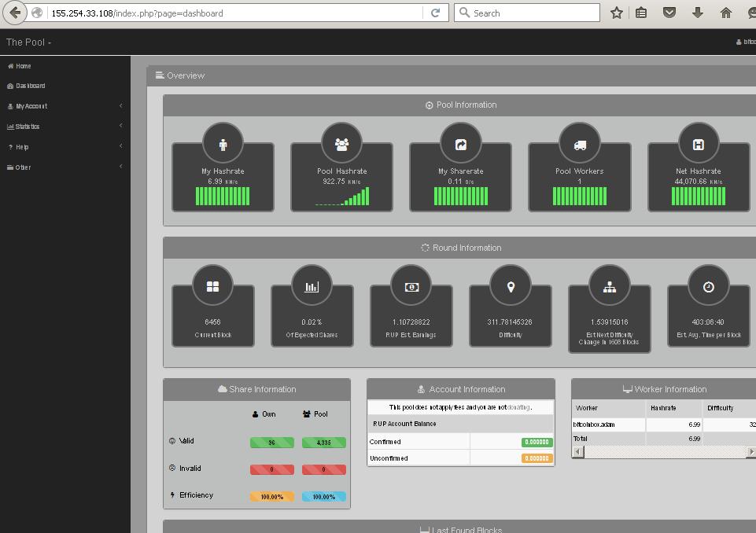The image size is (756, 533).
Task: Click the Account Information user icon
Action: click(421, 389)
